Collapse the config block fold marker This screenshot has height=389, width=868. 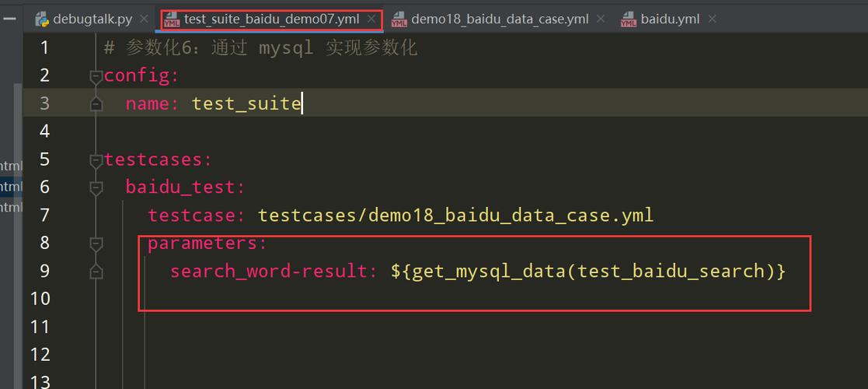click(x=96, y=76)
